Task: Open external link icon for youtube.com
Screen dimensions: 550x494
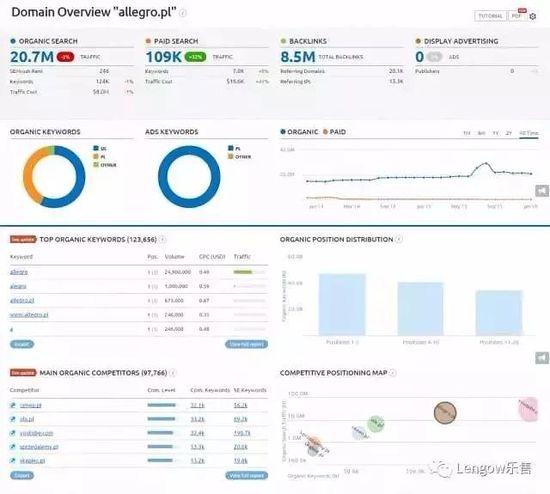Action: (x=13, y=433)
